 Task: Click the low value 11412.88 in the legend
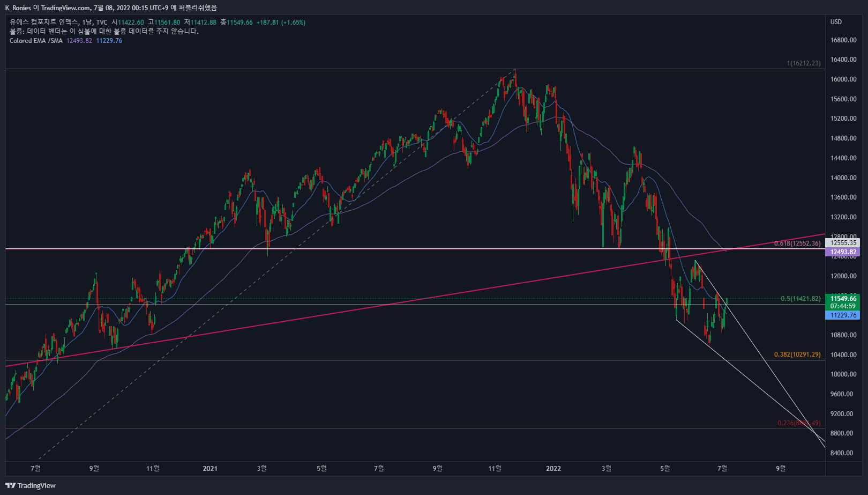(204, 23)
